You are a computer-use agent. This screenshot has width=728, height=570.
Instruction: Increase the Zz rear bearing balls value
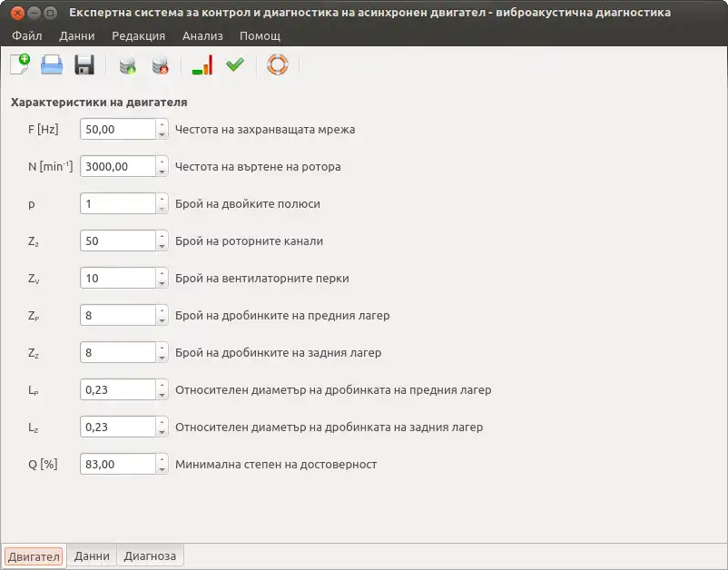tap(162, 348)
